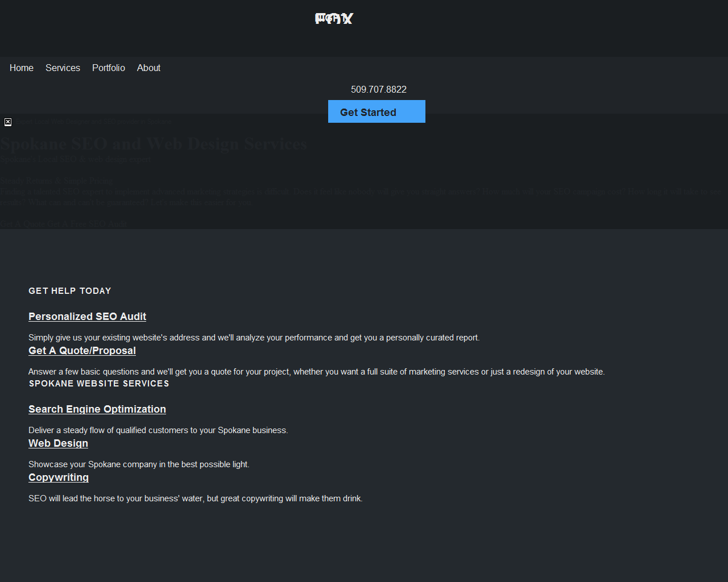Open the Search Engine Optimization link
This screenshot has height=582, width=728.
(97, 409)
